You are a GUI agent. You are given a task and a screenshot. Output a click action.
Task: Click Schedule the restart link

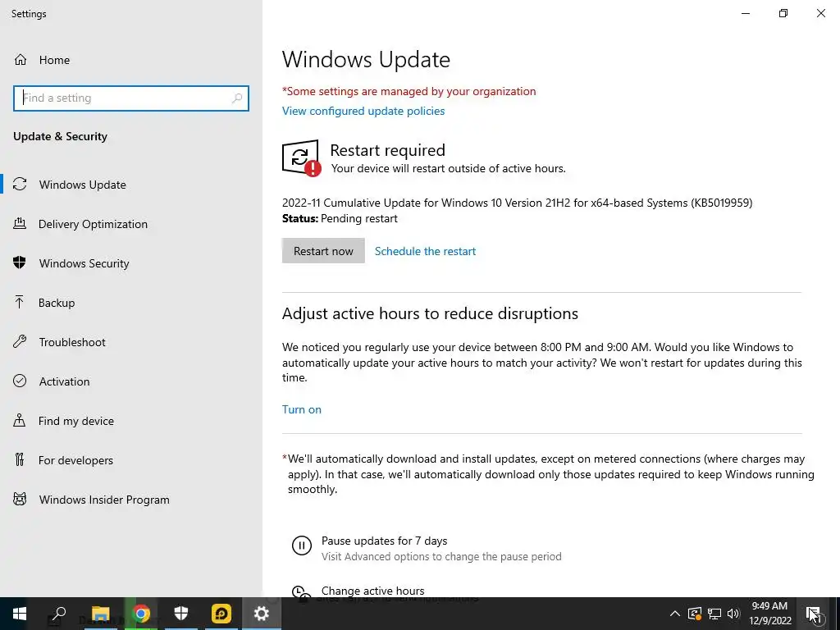click(425, 251)
